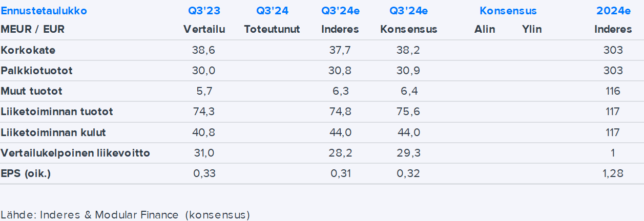The width and height of the screenshot is (644, 221).
Task: Select the Liiketoiminnan tuotot row label
Action: click(57, 112)
